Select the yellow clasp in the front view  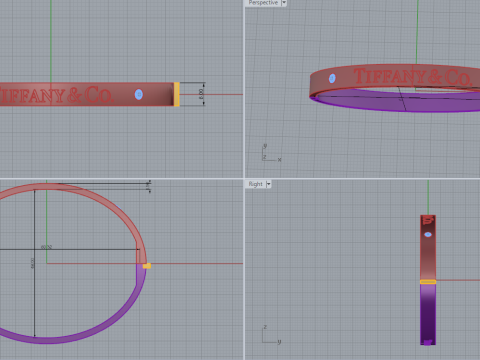pos(177,94)
